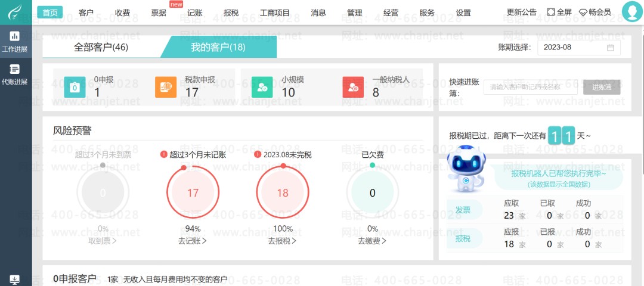Click the 税款申报 count 17
This screenshot has width=644, height=286.
coord(192,92)
